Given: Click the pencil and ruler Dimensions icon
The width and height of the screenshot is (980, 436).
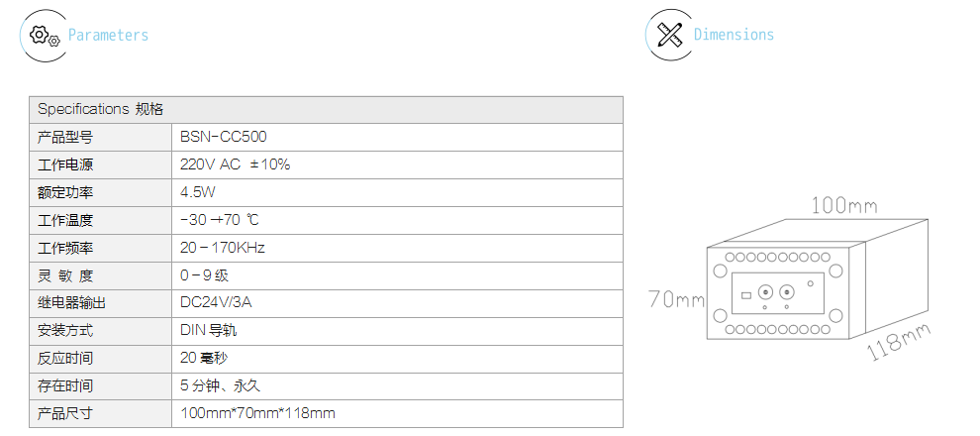Looking at the screenshot, I should pos(669,35).
